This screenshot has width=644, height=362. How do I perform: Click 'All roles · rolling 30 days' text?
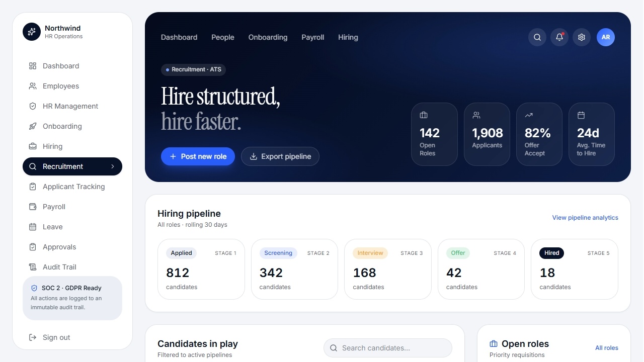click(x=192, y=225)
